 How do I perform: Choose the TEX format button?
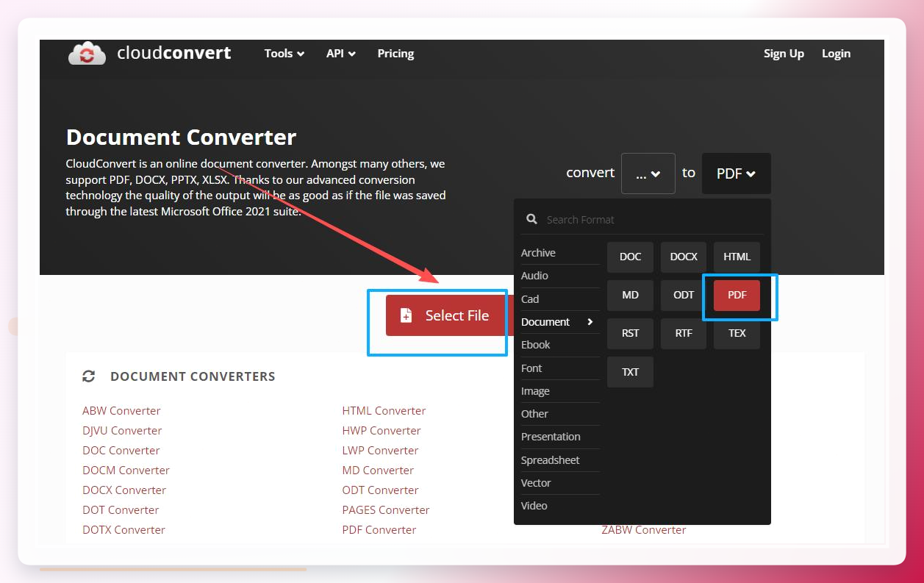coord(737,333)
